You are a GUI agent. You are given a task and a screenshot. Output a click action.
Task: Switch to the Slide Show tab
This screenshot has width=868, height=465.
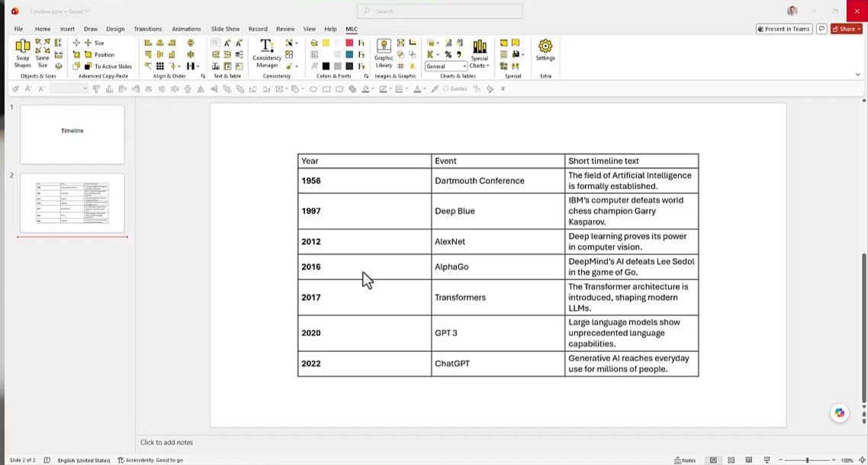click(x=225, y=29)
